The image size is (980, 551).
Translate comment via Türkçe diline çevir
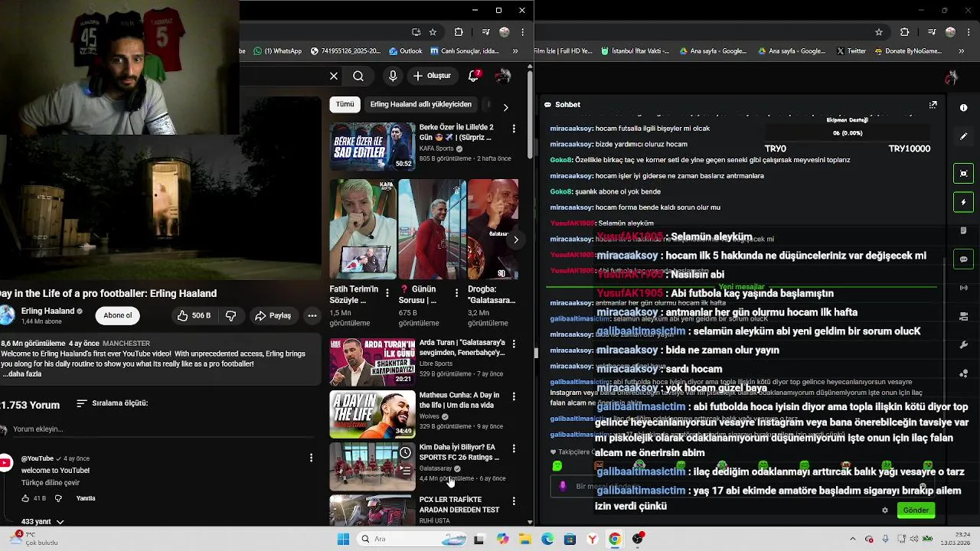51,483
